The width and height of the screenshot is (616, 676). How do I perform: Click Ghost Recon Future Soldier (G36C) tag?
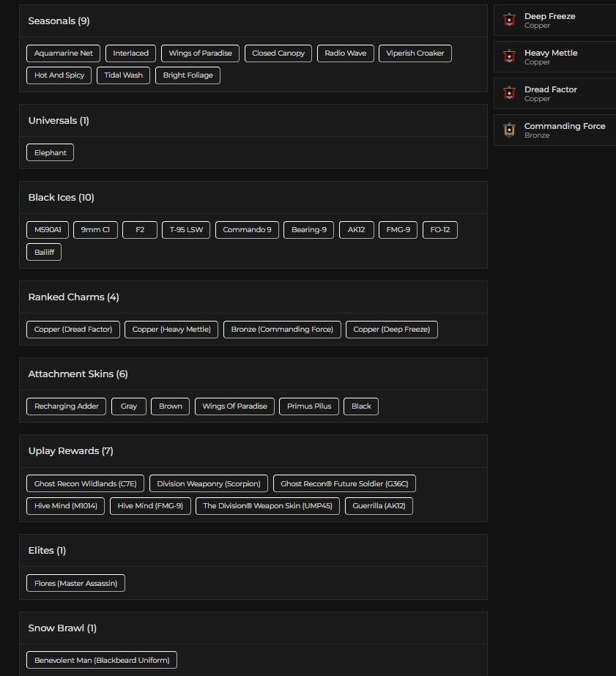(344, 483)
